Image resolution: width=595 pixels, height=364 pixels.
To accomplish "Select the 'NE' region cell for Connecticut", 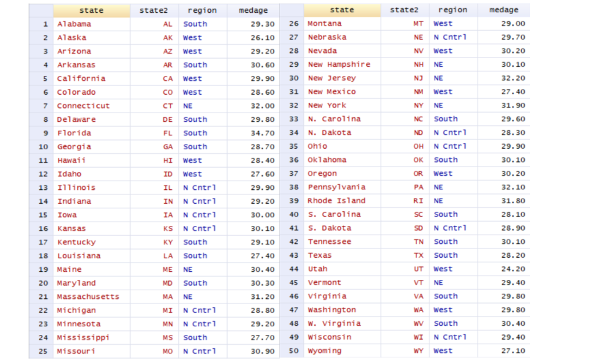I will pos(189,106).
